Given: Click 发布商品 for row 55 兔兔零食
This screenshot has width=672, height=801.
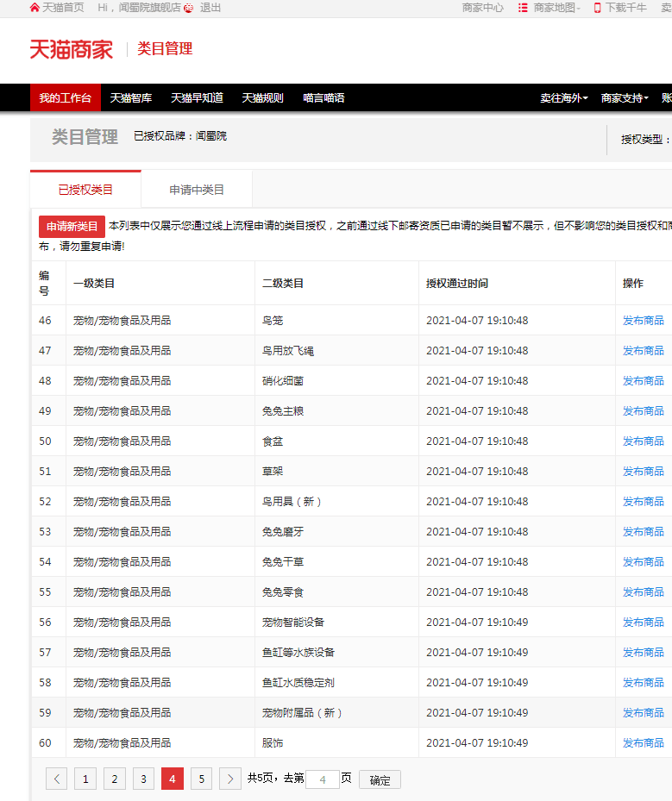Looking at the screenshot, I should [x=643, y=591].
